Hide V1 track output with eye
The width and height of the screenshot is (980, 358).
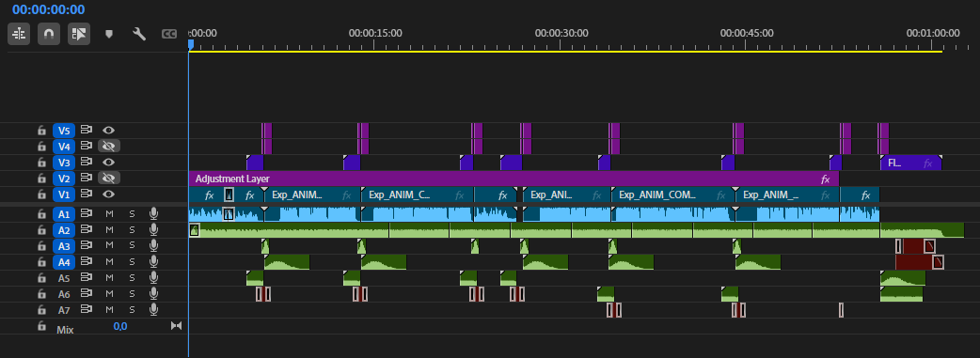109,195
